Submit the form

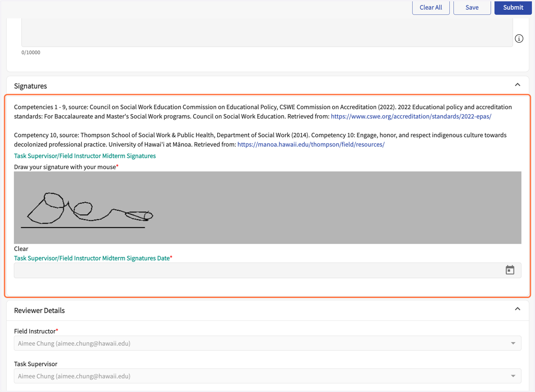pos(513,7)
